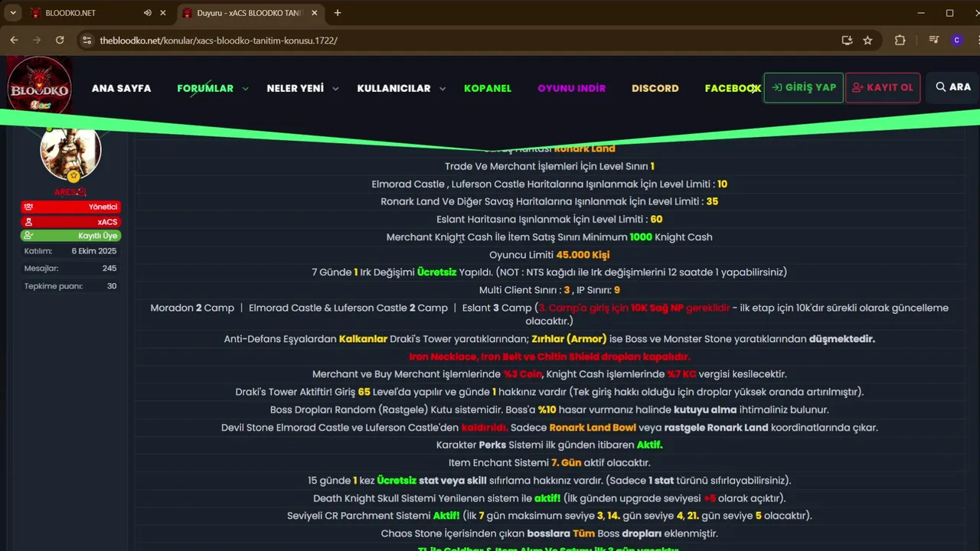Click the xACS badge
The height and width of the screenshot is (551, 980).
coord(70,221)
